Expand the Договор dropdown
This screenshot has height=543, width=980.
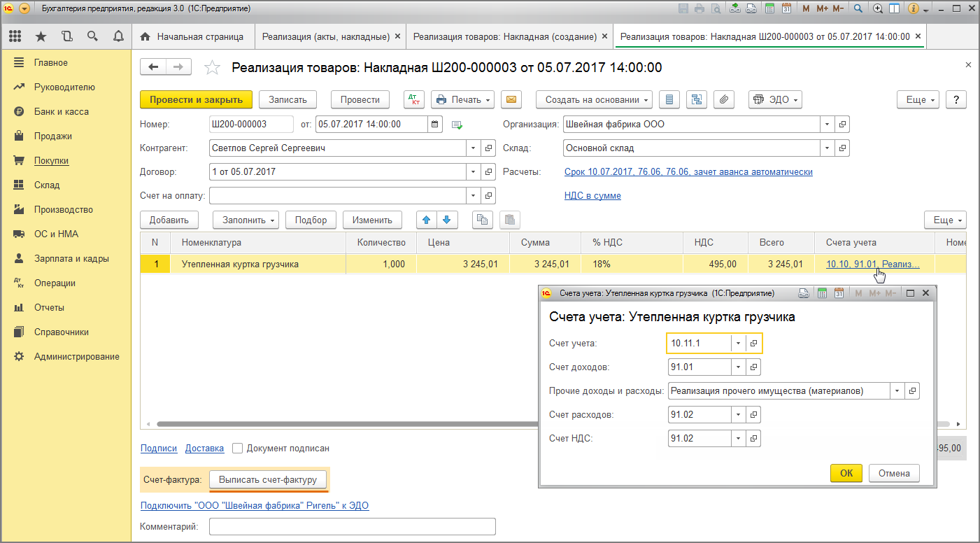click(x=474, y=171)
